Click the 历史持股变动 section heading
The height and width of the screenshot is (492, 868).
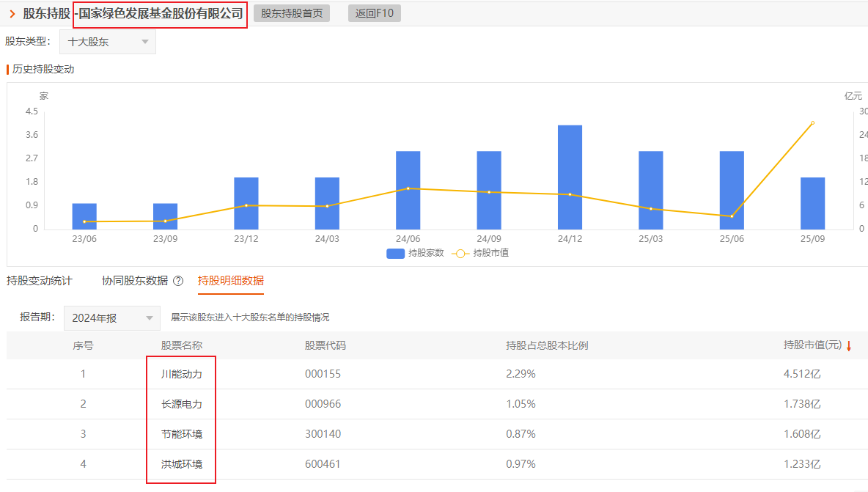[x=43, y=69]
